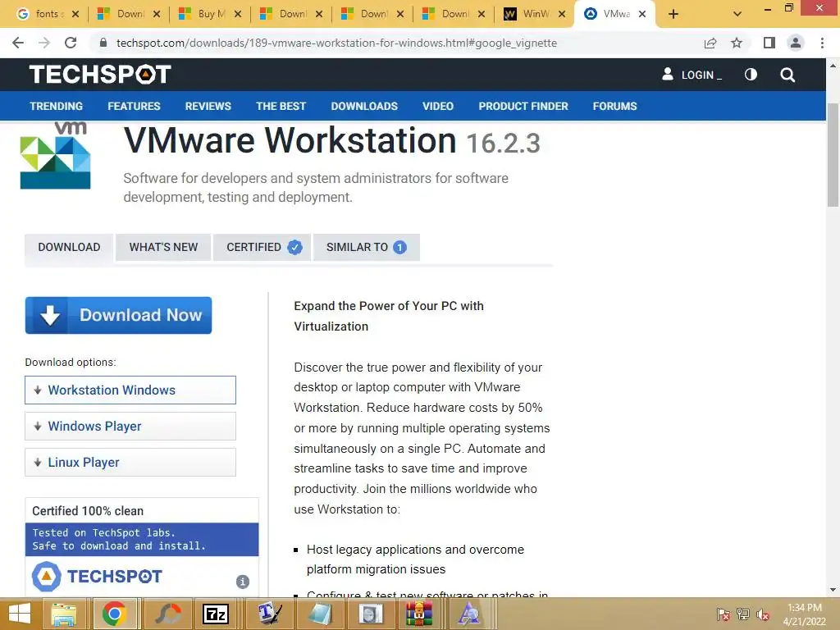
Task: Click the TechSpot certified badge logo
Action: pyautogui.click(x=97, y=577)
